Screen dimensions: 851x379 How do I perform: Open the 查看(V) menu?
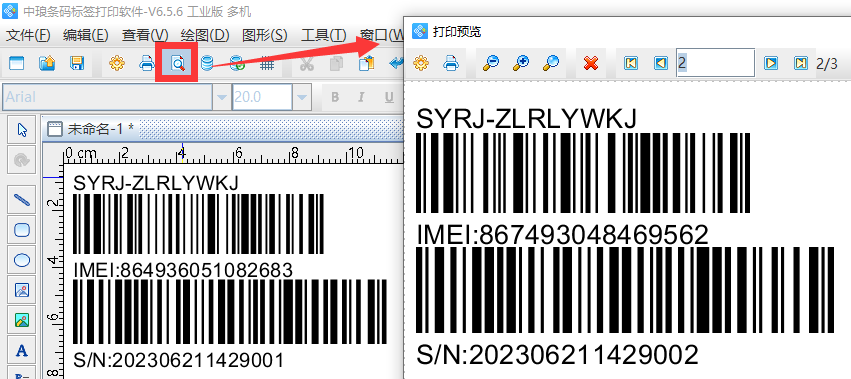145,35
